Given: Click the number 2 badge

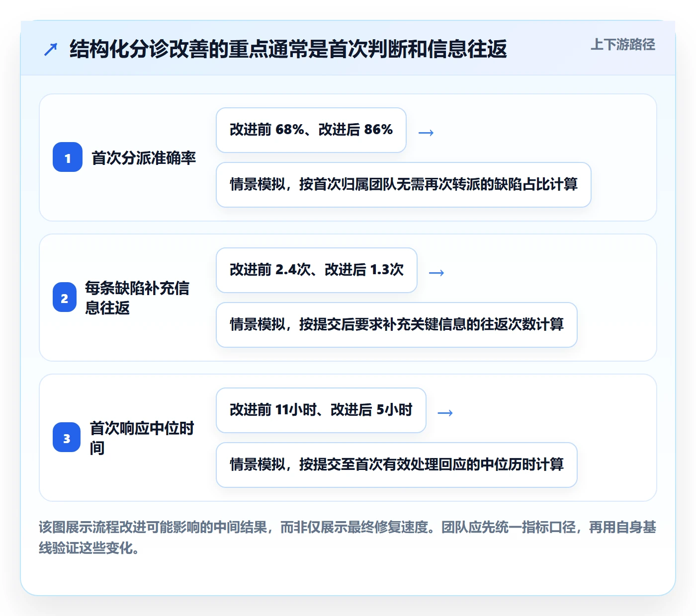Looking at the screenshot, I should click(x=65, y=297).
